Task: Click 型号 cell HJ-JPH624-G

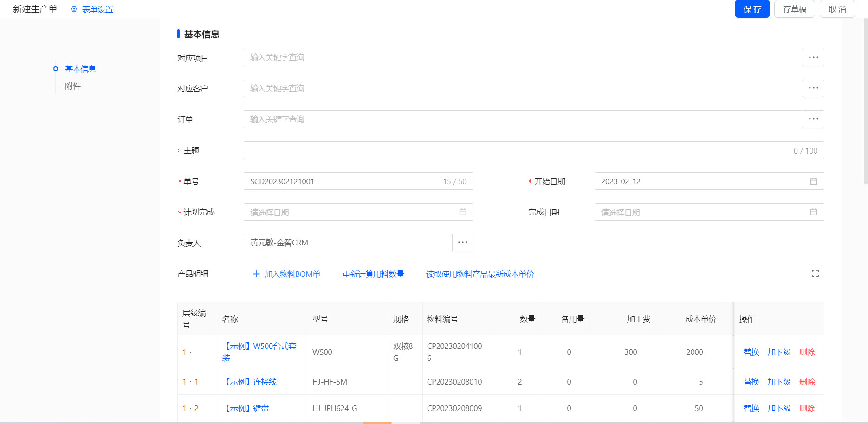Action: (x=335, y=408)
